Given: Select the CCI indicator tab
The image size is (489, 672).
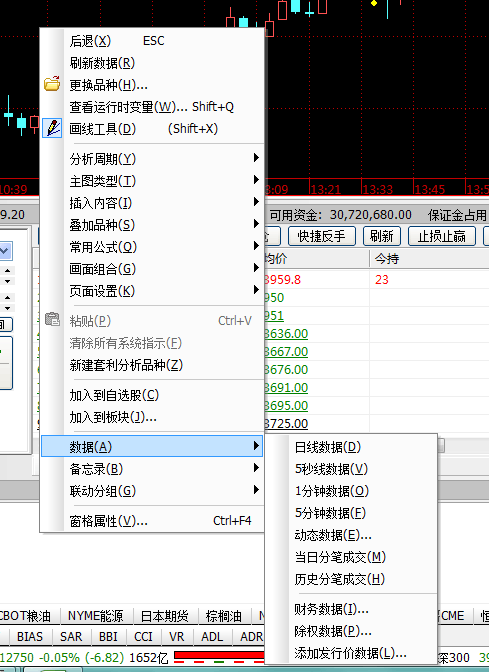Looking at the screenshot, I should tap(143, 636).
